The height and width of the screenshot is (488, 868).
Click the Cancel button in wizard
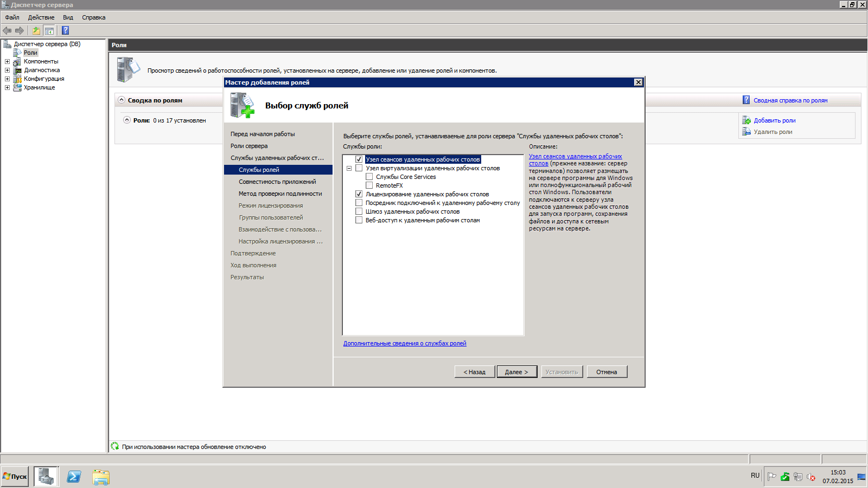click(607, 372)
